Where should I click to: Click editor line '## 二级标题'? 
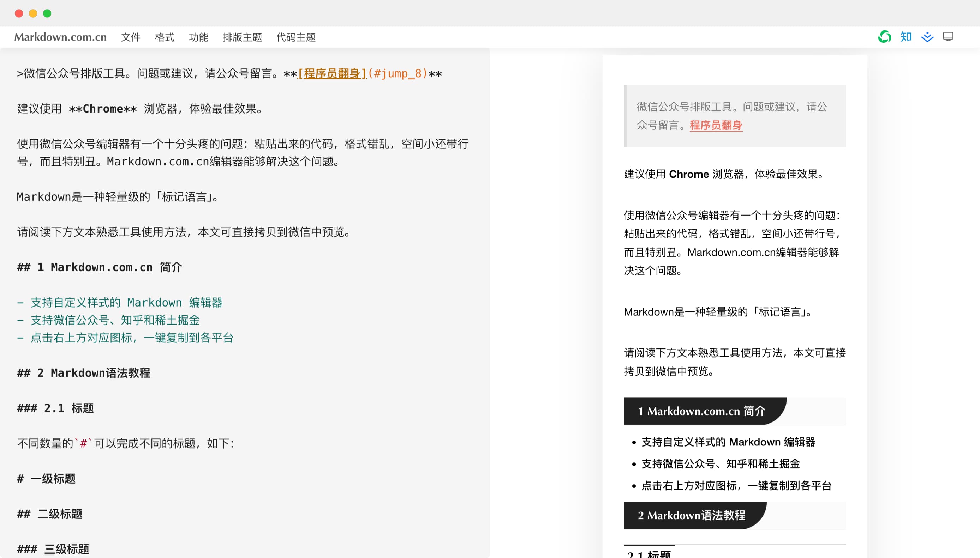click(x=49, y=514)
